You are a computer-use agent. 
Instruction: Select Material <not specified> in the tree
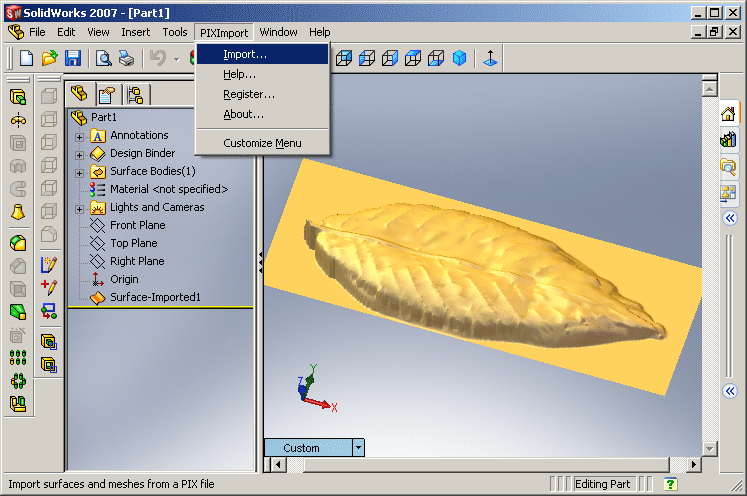tap(169, 189)
